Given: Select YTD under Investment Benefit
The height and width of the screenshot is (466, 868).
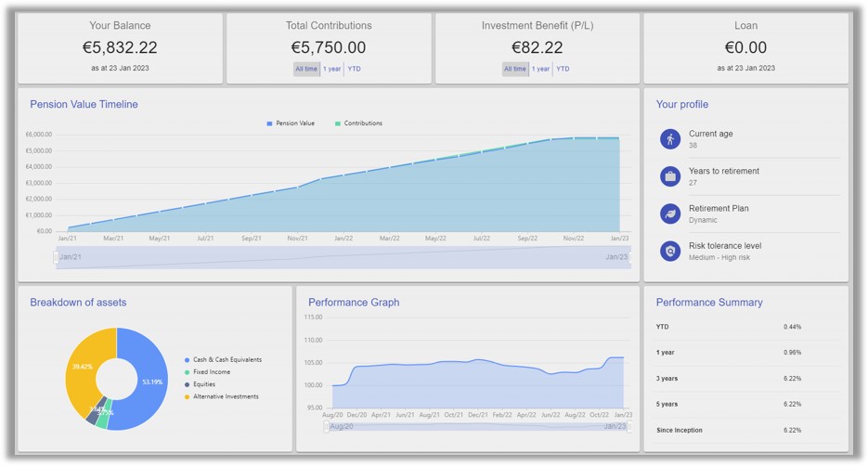Looking at the screenshot, I should pos(563,70).
